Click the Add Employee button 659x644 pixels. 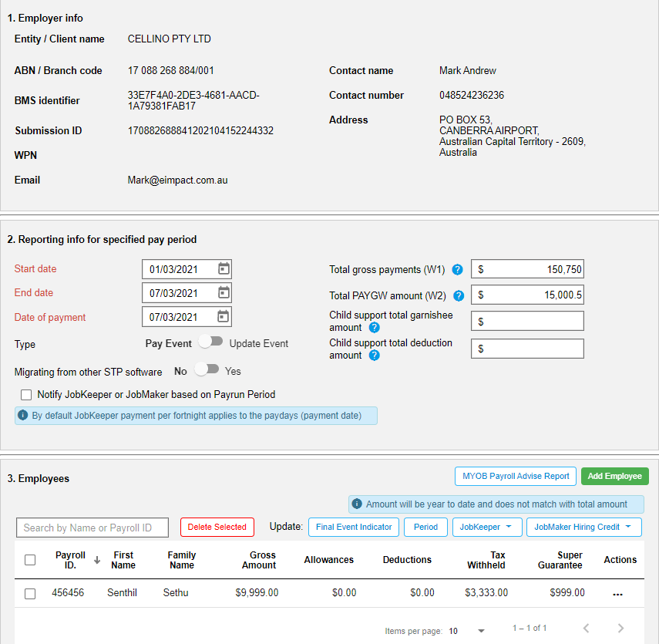[614, 476]
